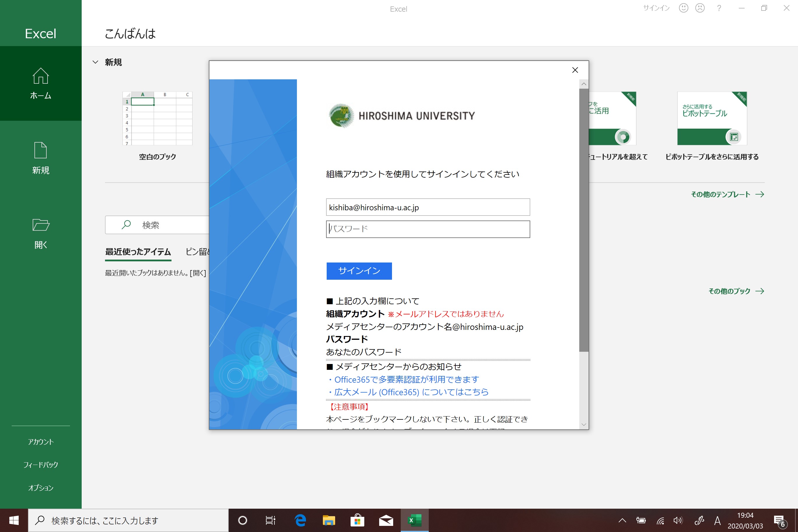Show hidden system tray icons
The height and width of the screenshot is (532, 798).
click(x=622, y=520)
